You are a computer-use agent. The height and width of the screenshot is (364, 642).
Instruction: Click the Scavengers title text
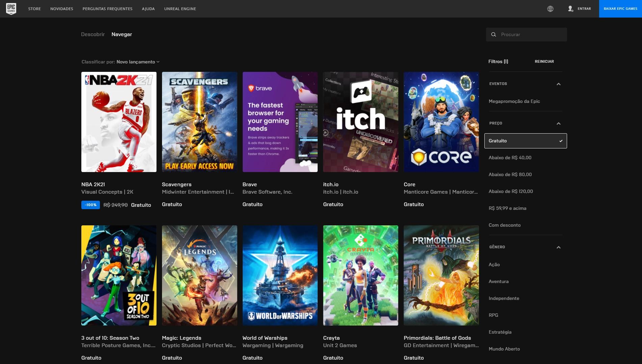click(x=177, y=185)
